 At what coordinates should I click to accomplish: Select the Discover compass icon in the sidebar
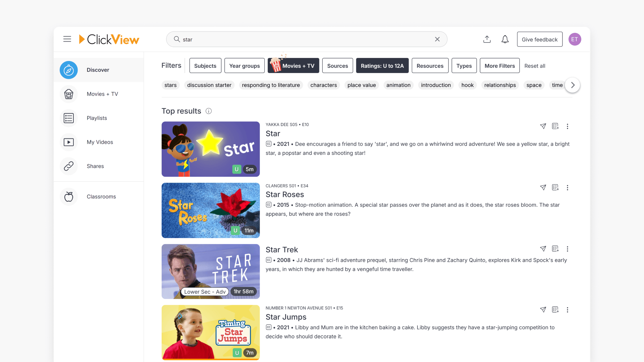68,70
